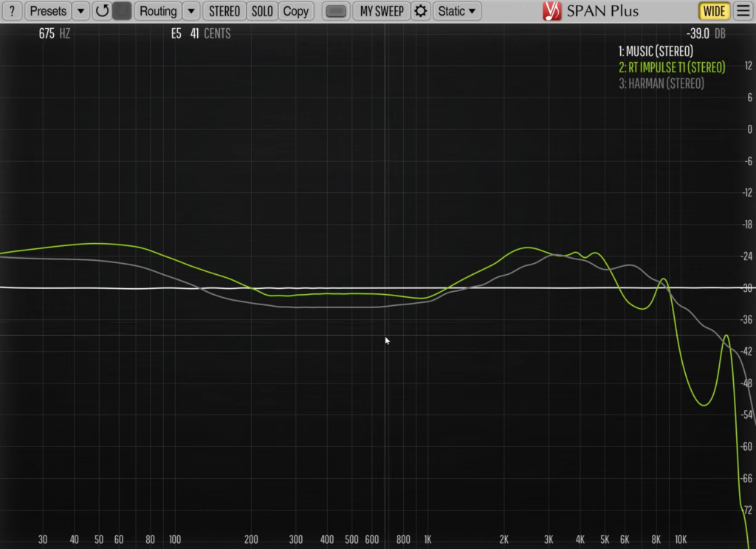Click the 675 HZ frequency readout

click(x=55, y=33)
